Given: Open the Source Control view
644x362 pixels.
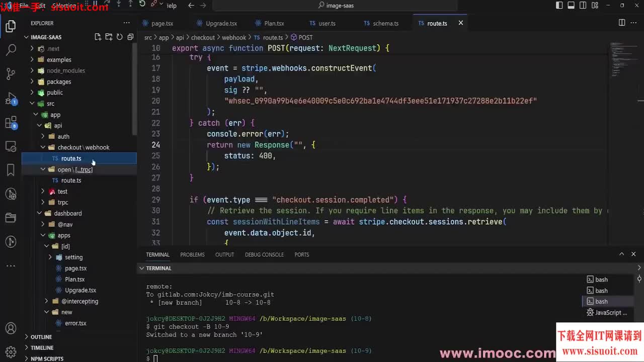Looking at the screenshot, I should click(11, 74).
